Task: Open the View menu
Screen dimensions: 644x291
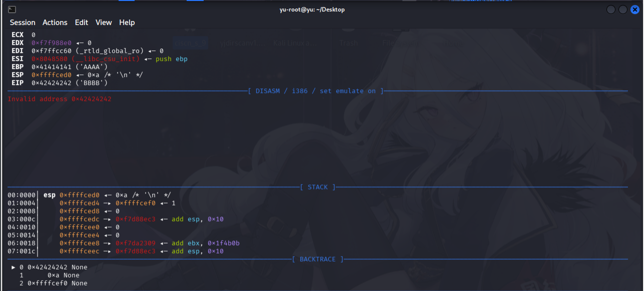Action: point(104,22)
